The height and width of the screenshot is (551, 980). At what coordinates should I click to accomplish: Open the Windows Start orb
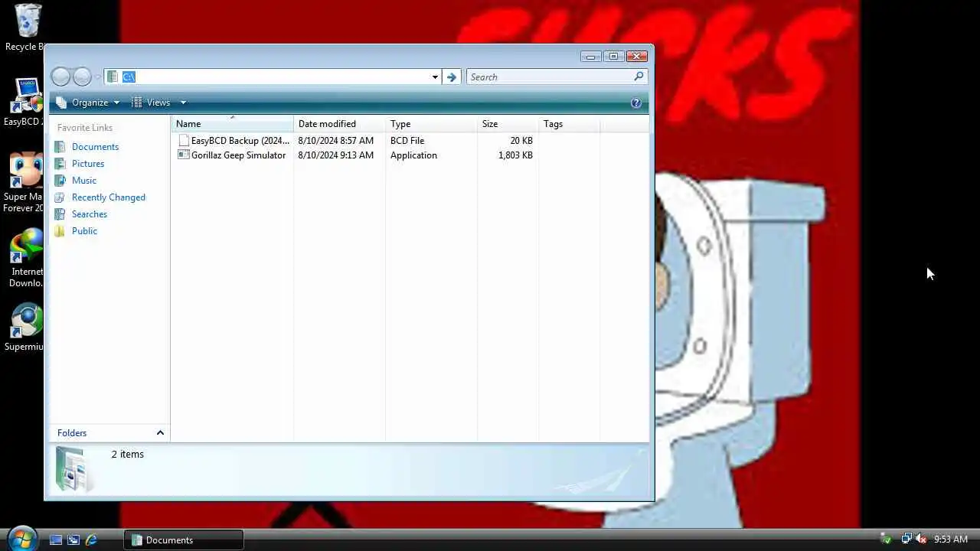click(21, 538)
